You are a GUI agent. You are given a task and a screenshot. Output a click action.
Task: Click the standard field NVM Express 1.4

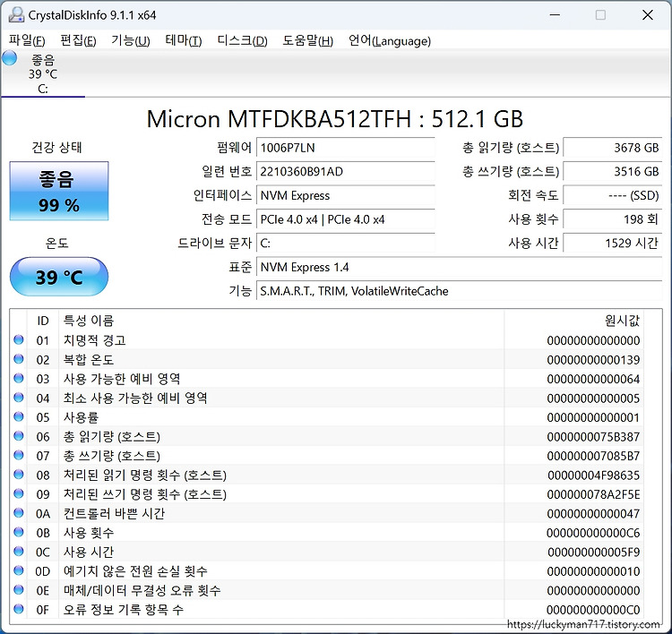(460, 268)
